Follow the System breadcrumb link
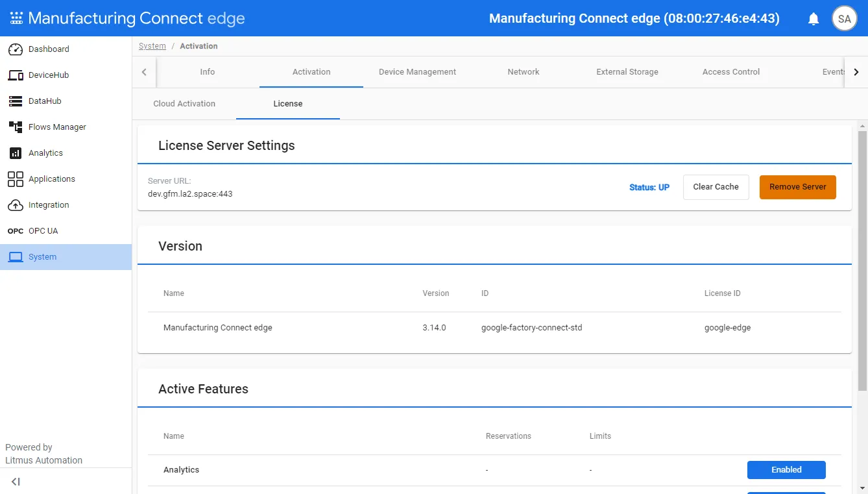The height and width of the screenshot is (494, 868). coord(152,46)
